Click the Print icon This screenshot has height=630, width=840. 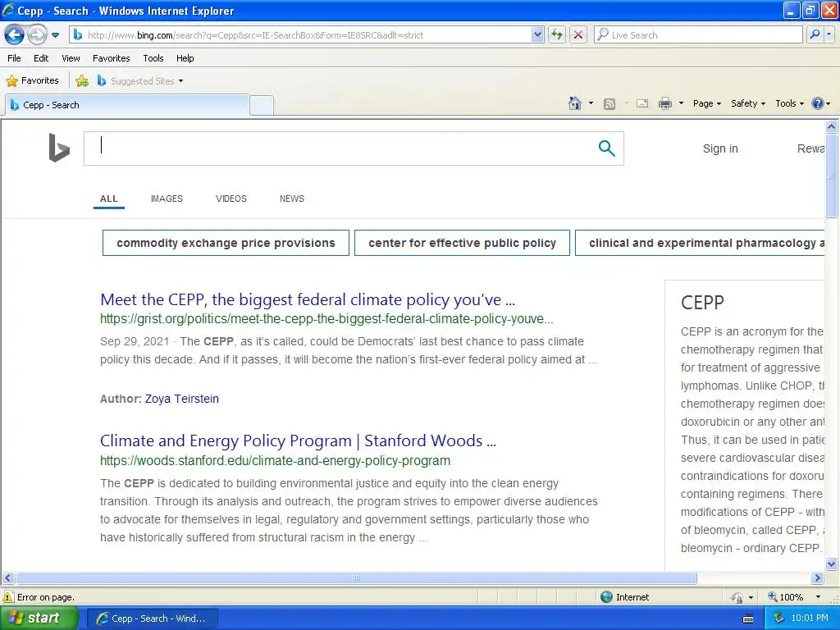click(664, 103)
